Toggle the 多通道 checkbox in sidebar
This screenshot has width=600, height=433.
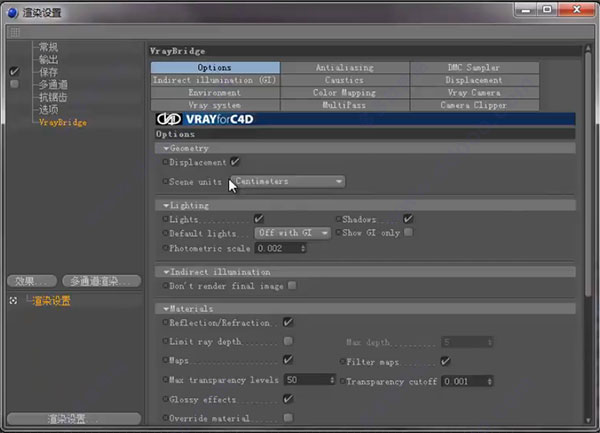pos(14,84)
